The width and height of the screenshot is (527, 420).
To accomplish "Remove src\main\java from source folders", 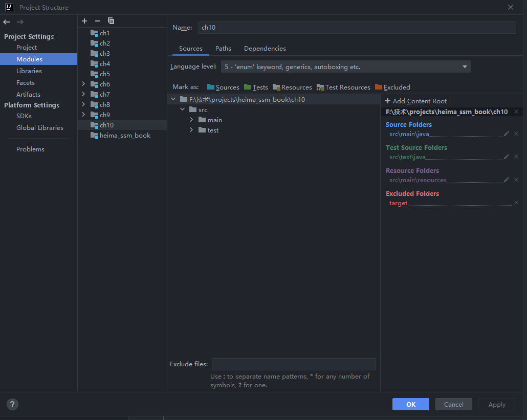I will tap(516, 134).
